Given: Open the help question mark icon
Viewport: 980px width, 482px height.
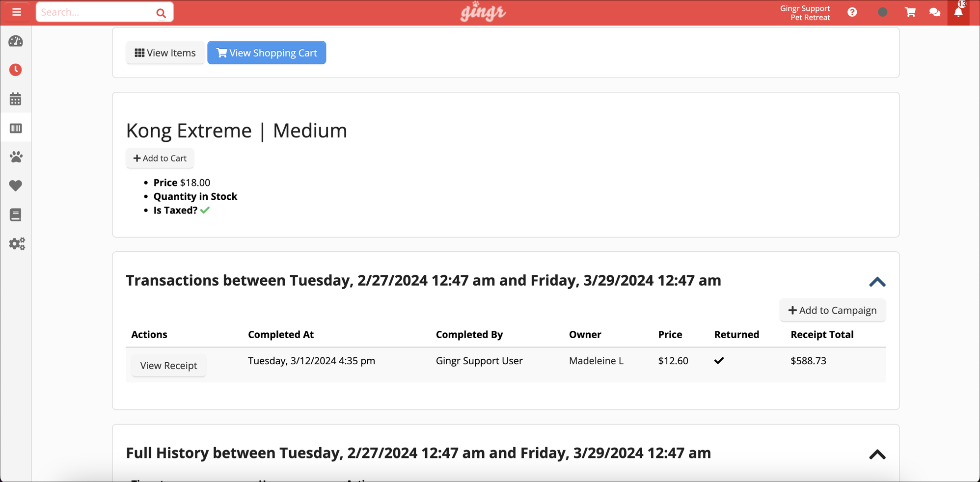Looking at the screenshot, I should coord(852,12).
